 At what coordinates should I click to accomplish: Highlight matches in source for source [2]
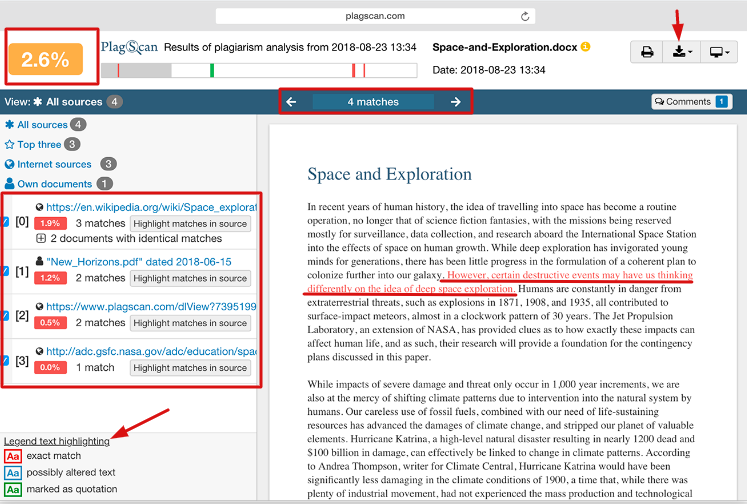(x=190, y=323)
